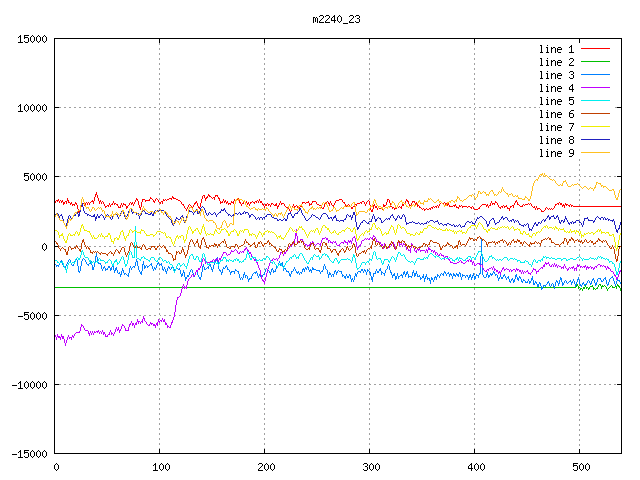
Task: Select the 300 x-axis tick label
Action: coord(369,467)
